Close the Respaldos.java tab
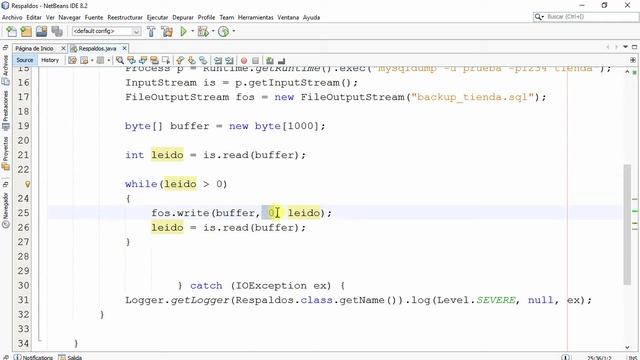This screenshot has width=640, height=360. tap(124, 48)
